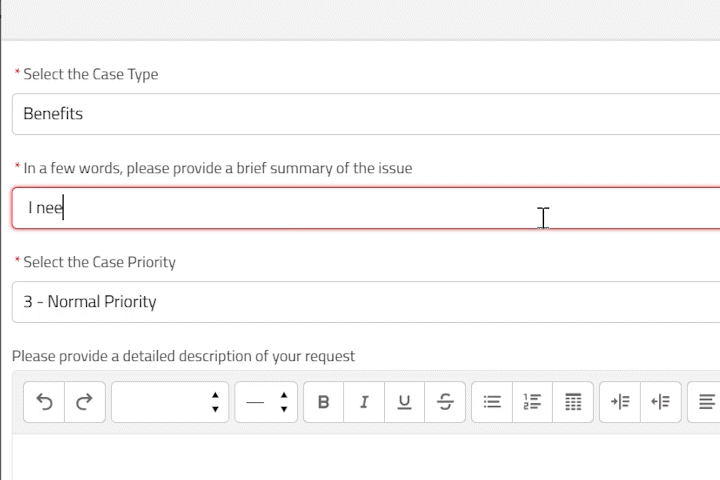The width and height of the screenshot is (720, 480).
Task: Click the Undo arrow in editor toolbar
Action: pos(44,402)
